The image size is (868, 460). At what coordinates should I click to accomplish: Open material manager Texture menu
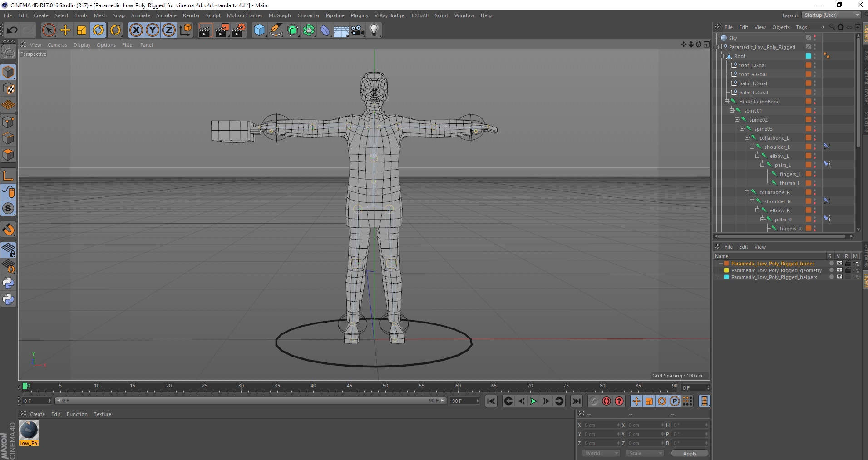pyautogui.click(x=102, y=414)
